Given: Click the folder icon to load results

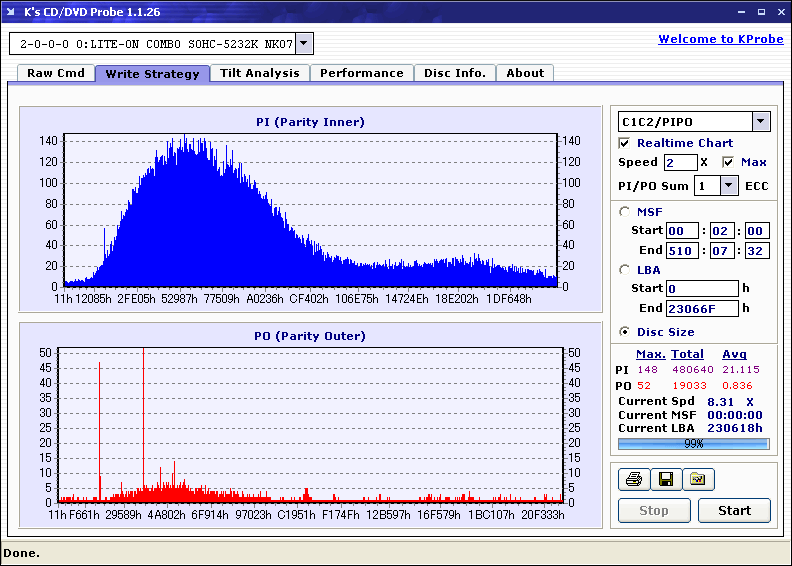Looking at the screenshot, I should tap(698, 480).
